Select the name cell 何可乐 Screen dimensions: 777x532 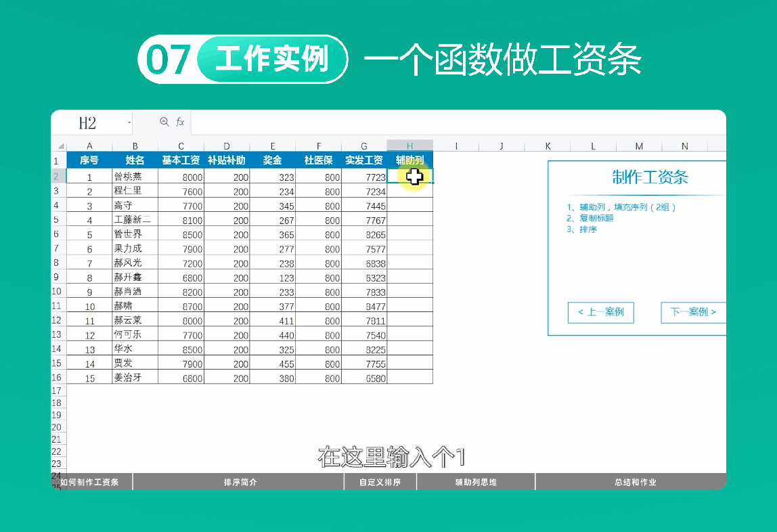click(x=135, y=334)
